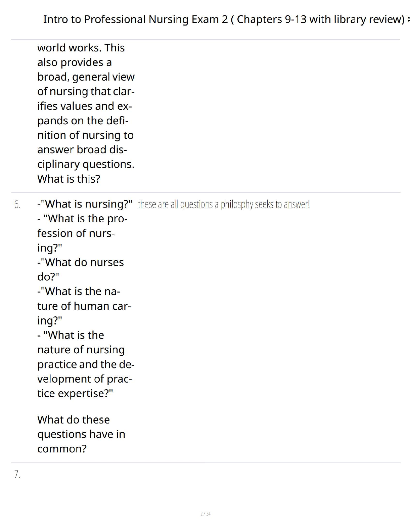This screenshot has width=411, height=532.
Task: Click the word "common?" ending question 6
Action: tap(62, 449)
